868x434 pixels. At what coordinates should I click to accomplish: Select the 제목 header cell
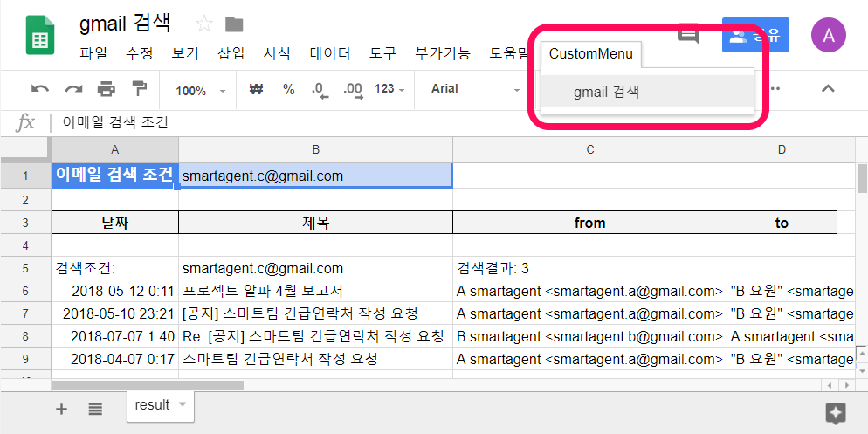pyautogui.click(x=315, y=223)
